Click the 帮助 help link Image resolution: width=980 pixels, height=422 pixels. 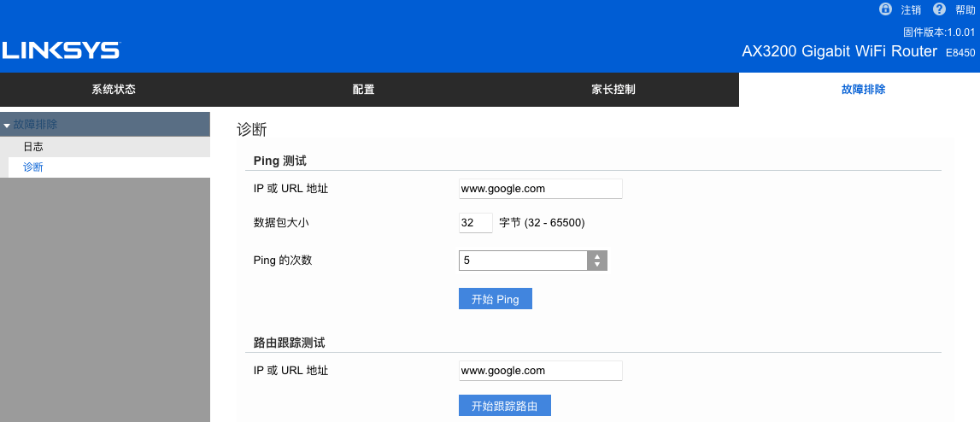coord(965,9)
